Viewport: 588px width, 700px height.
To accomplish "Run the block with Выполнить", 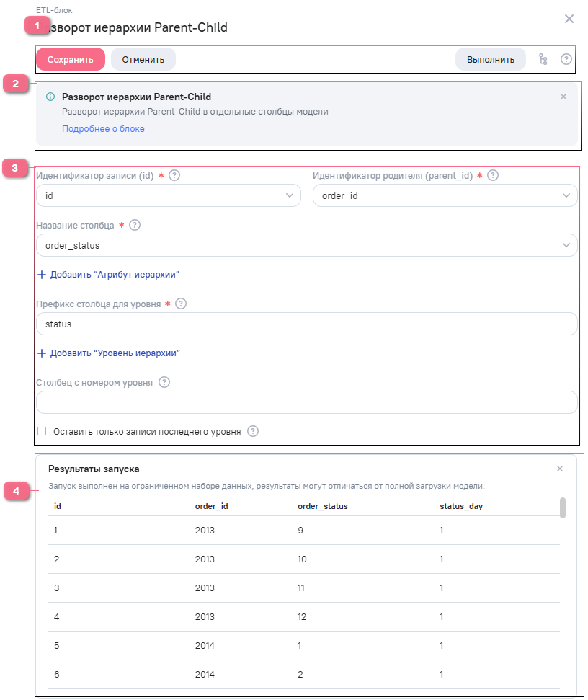I will click(x=490, y=60).
